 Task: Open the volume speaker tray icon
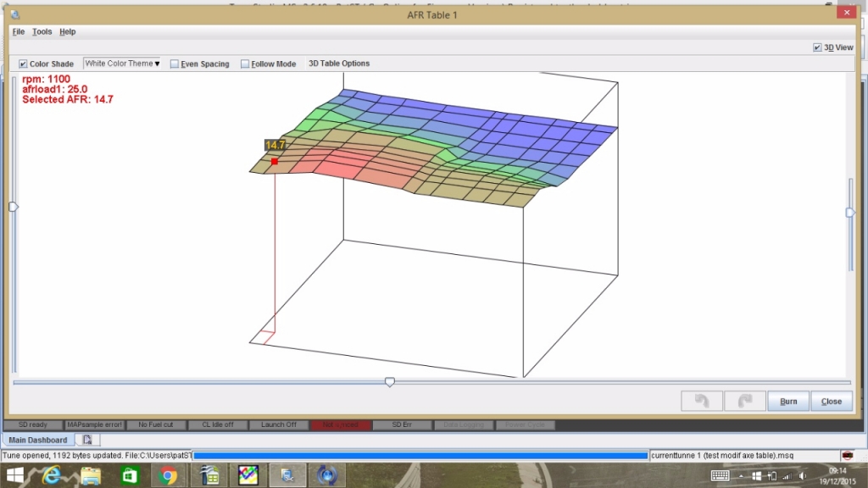pyautogui.click(x=803, y=476)
